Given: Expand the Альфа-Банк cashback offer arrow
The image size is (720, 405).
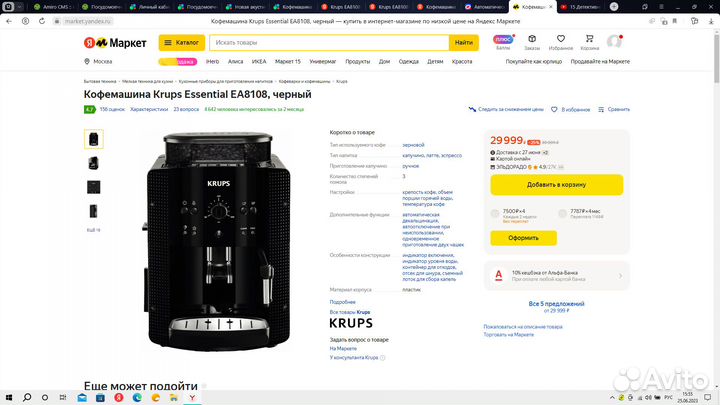Looking at the screenshot, I should [x=620, y=276].
